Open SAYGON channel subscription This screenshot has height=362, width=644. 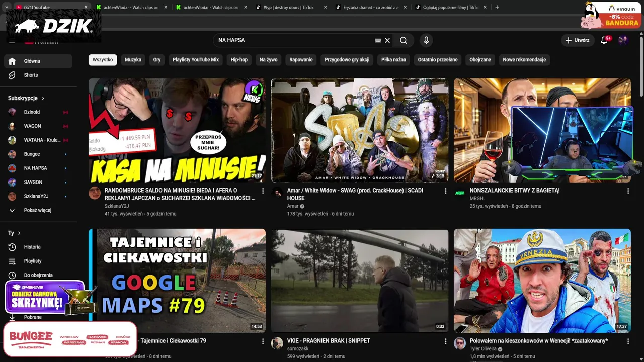pyautogui.click(x=38, y=183)
